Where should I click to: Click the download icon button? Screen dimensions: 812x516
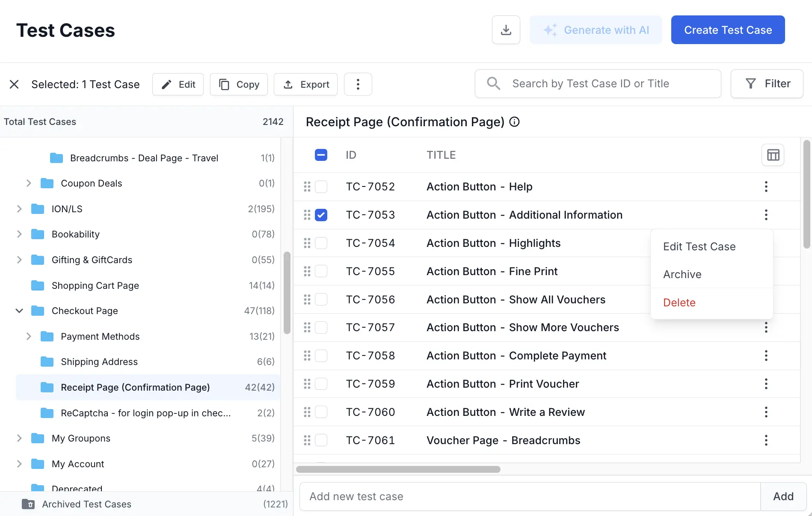click(x=506, y=30)
